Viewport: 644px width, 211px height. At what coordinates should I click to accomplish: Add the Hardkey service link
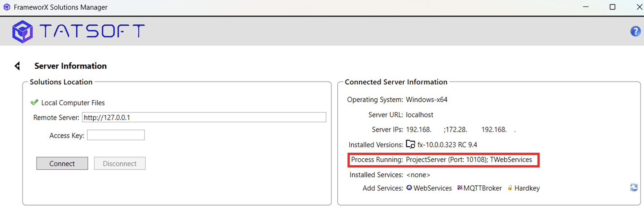click(x=527, y=188)
